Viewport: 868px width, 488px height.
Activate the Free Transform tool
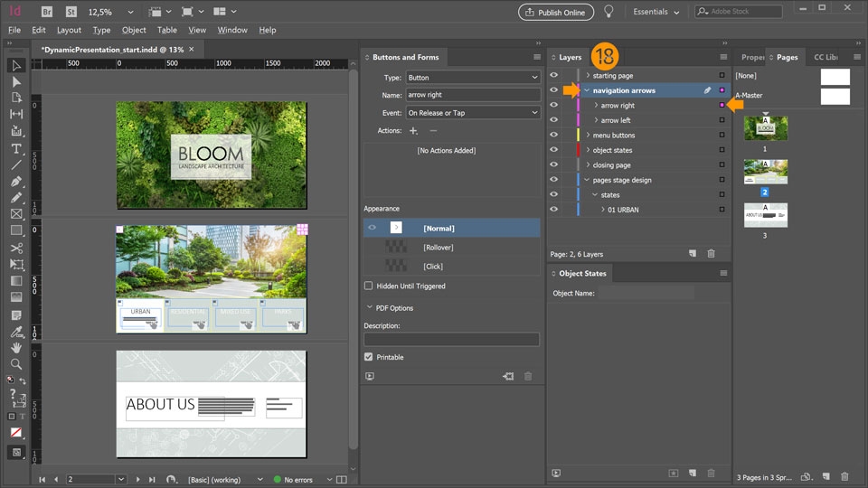(16, 264)
